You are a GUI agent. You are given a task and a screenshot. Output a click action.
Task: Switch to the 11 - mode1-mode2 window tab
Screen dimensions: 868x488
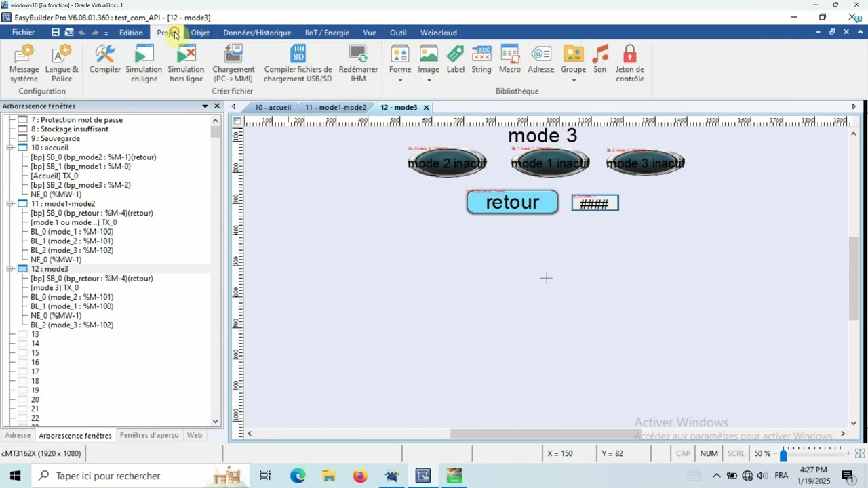[336, 107]
